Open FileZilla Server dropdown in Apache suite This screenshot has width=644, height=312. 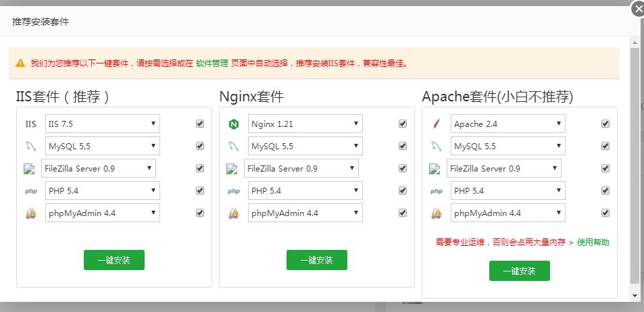(504, 168)
